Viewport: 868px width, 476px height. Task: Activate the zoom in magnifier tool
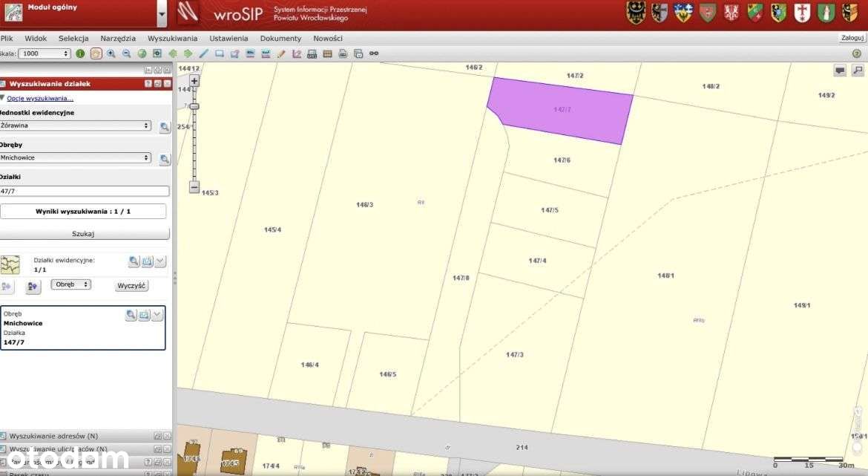[111, 53]
